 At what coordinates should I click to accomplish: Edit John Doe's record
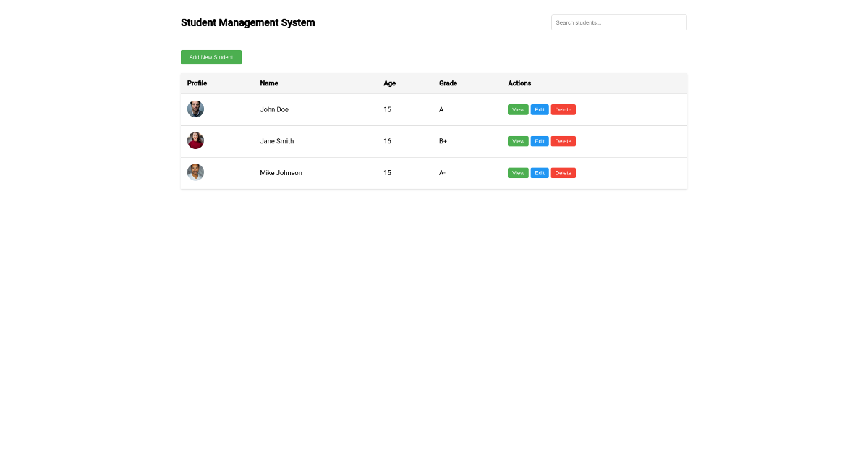click(x=540, y=109)
